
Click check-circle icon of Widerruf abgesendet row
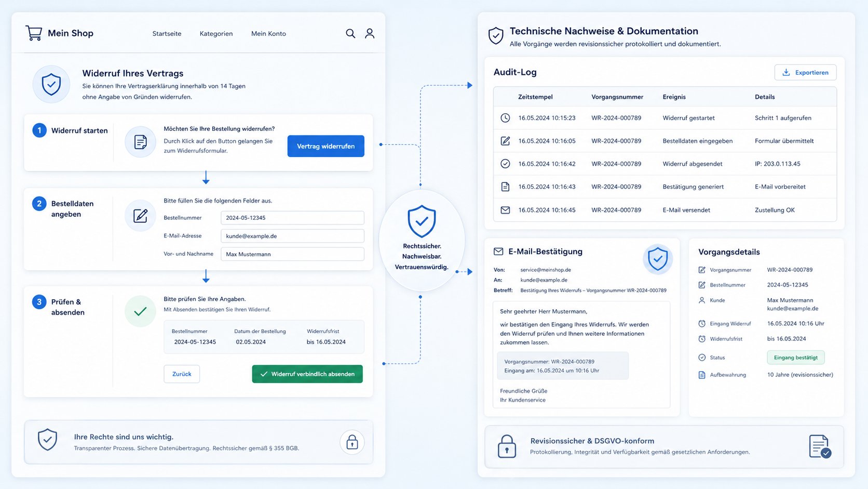tap(505, 164)
